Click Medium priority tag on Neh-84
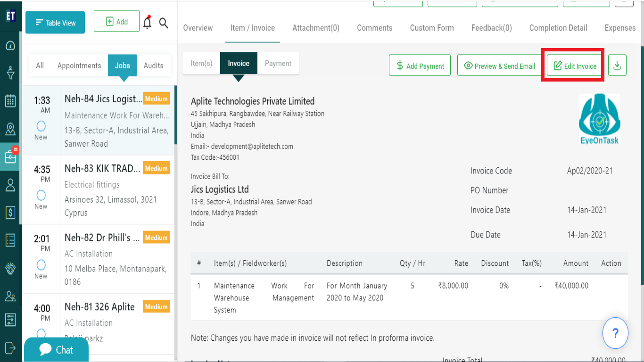 (157, 99)
